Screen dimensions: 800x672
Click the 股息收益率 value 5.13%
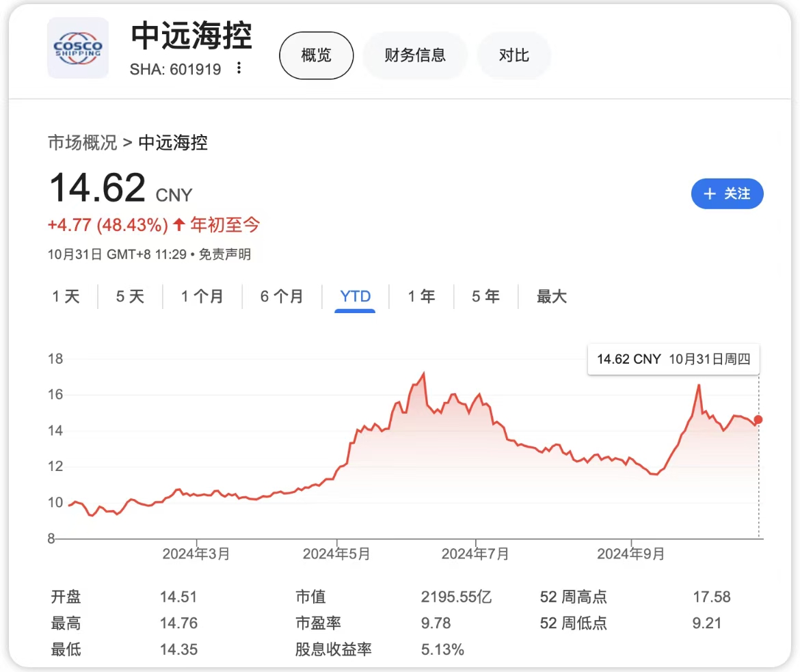coord(442,649)
